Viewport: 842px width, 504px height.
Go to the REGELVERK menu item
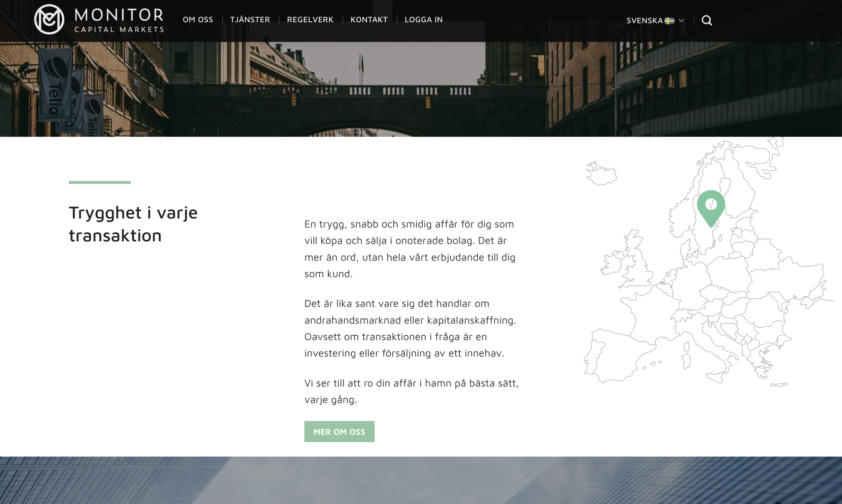310,20
